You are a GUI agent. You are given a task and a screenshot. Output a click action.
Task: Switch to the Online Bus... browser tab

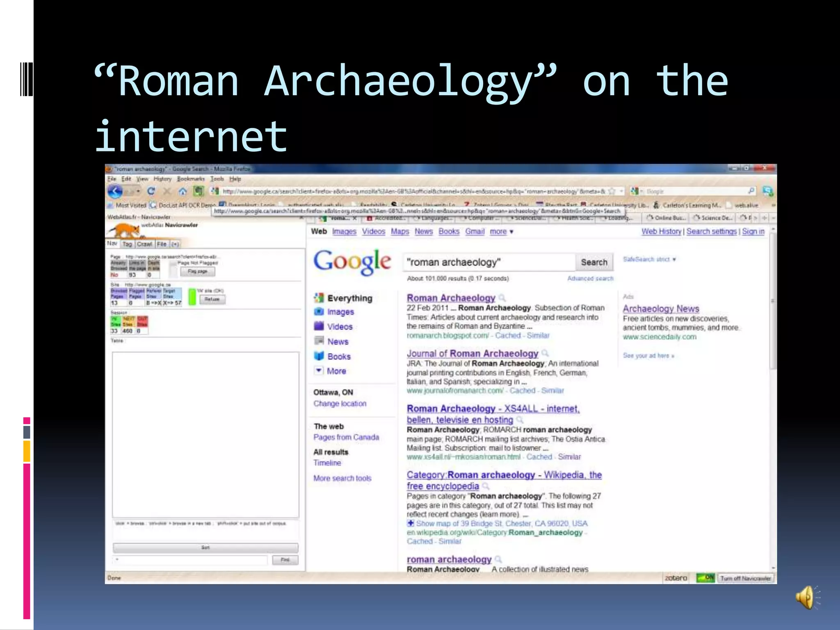point(667,218)
